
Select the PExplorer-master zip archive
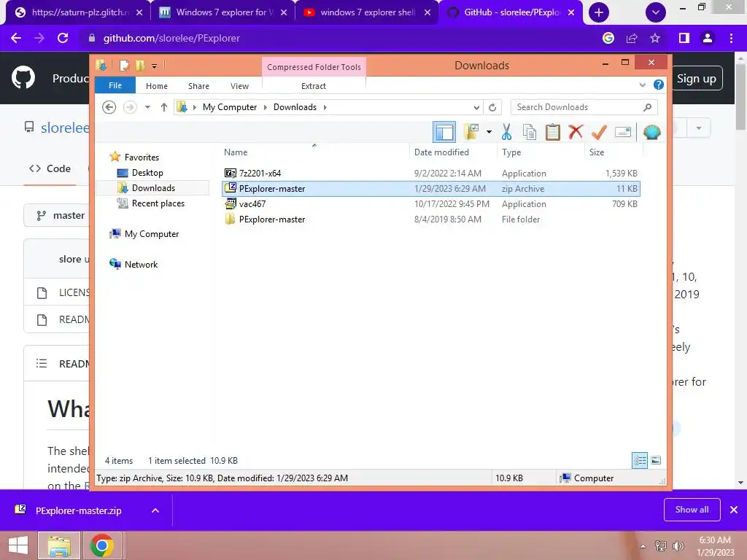pyautogui.click(x=431, y=189)
